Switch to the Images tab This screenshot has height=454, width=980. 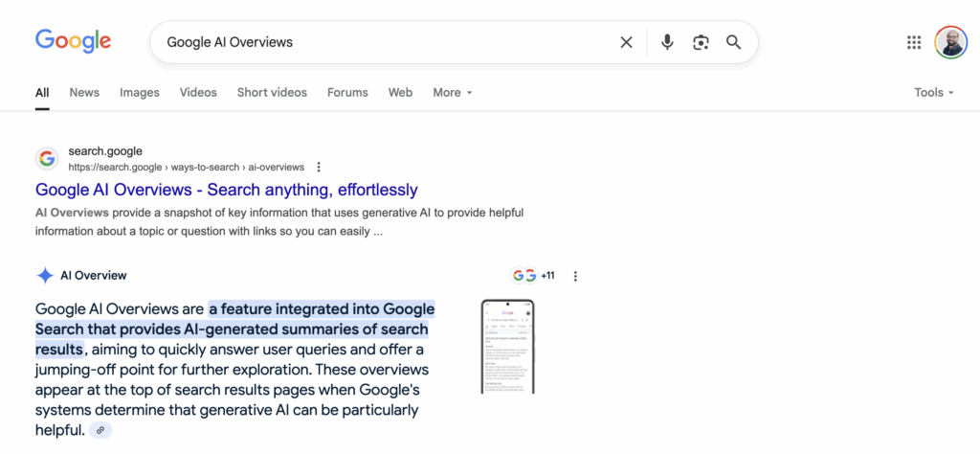click(140, 93)
